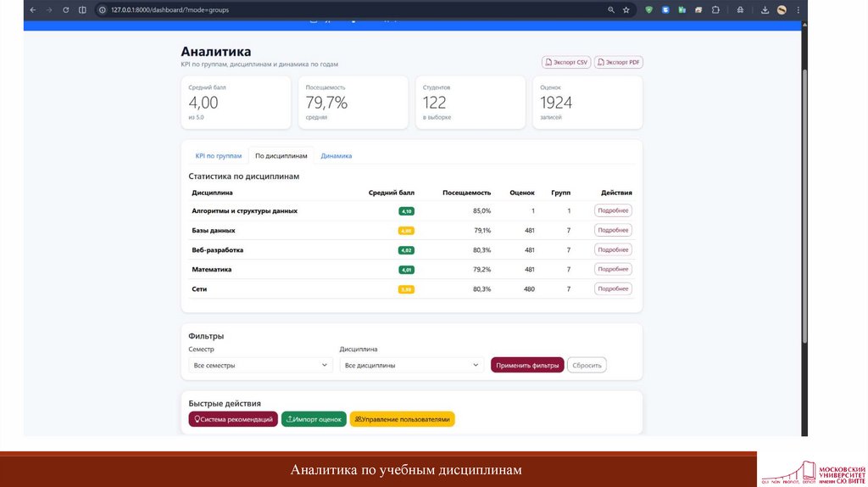Open the browser downloads icon
The image size is (868, 487).
coord(765,10)
